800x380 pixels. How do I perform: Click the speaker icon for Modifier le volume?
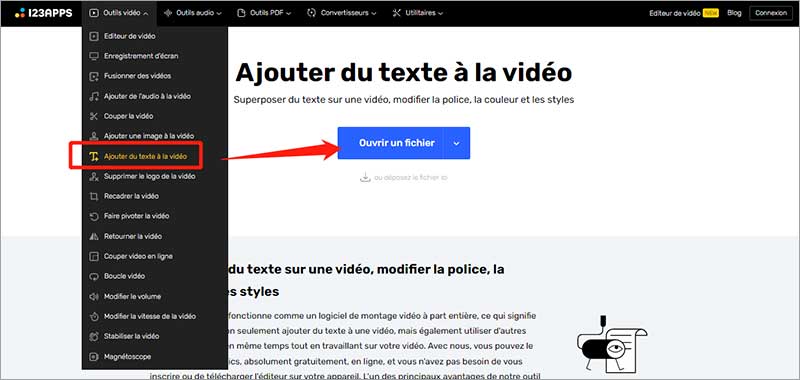coord(93,296)
